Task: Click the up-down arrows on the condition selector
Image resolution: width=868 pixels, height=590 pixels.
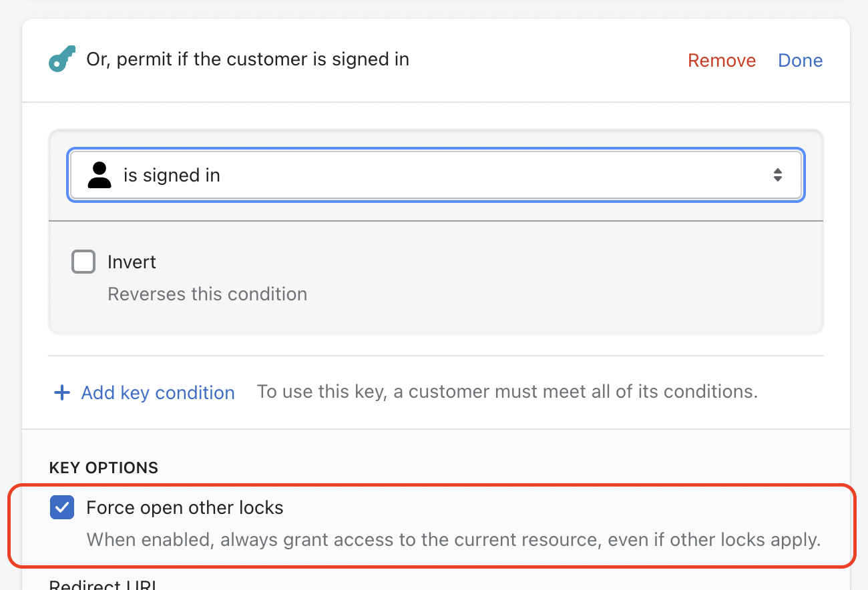Action: pos(777,175)
